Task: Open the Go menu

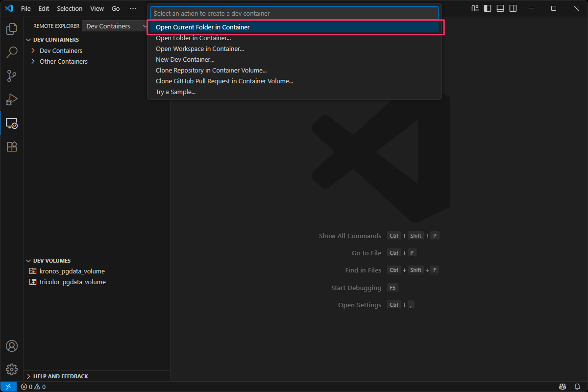Action: (116, 8)
